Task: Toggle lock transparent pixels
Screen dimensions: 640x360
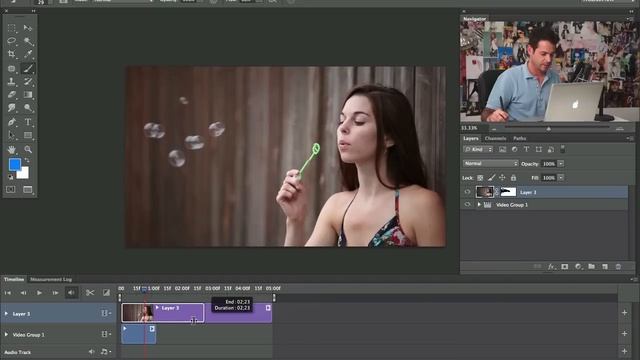Action: (480, 178)
